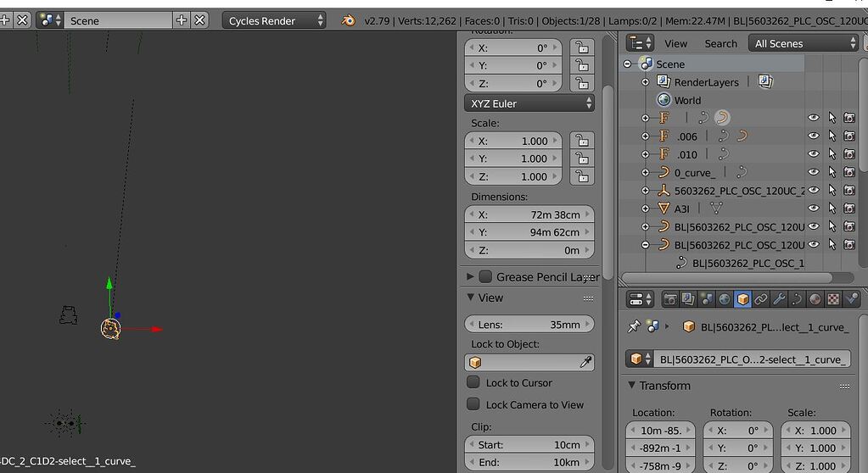Image resolution: width=868 pixels, height=473 pixels.
Task: Open the Scene properties tab
Action: pos(706,299)
